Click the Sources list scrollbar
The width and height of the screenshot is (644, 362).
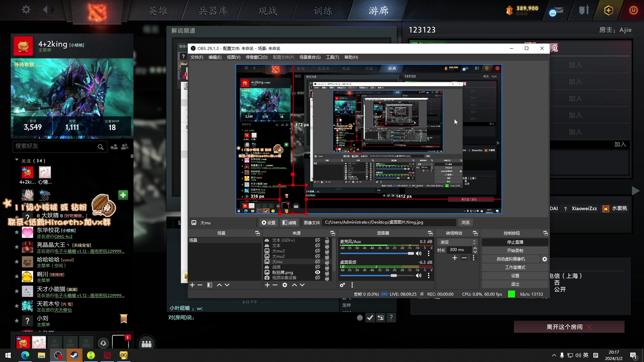334,255
